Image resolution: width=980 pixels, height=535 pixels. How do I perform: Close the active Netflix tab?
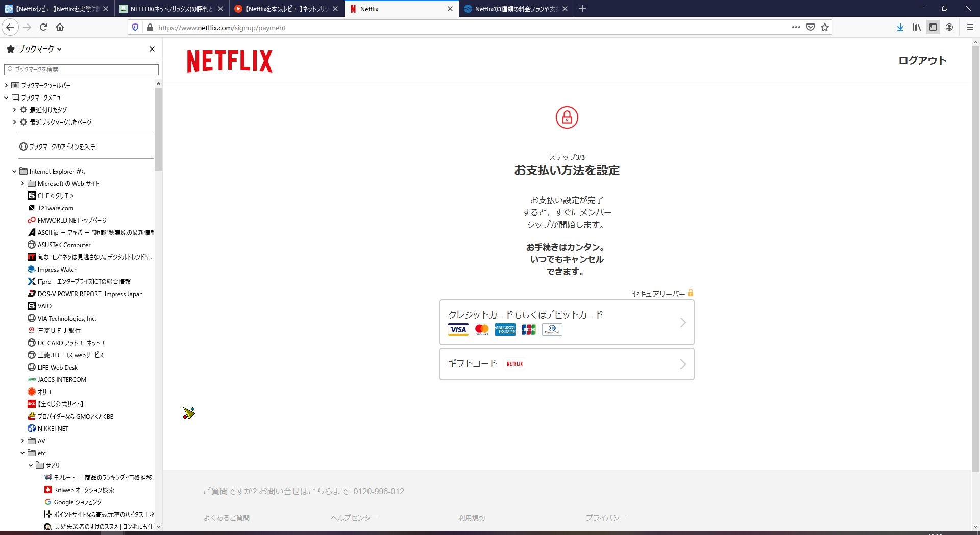tap(450, 9)
